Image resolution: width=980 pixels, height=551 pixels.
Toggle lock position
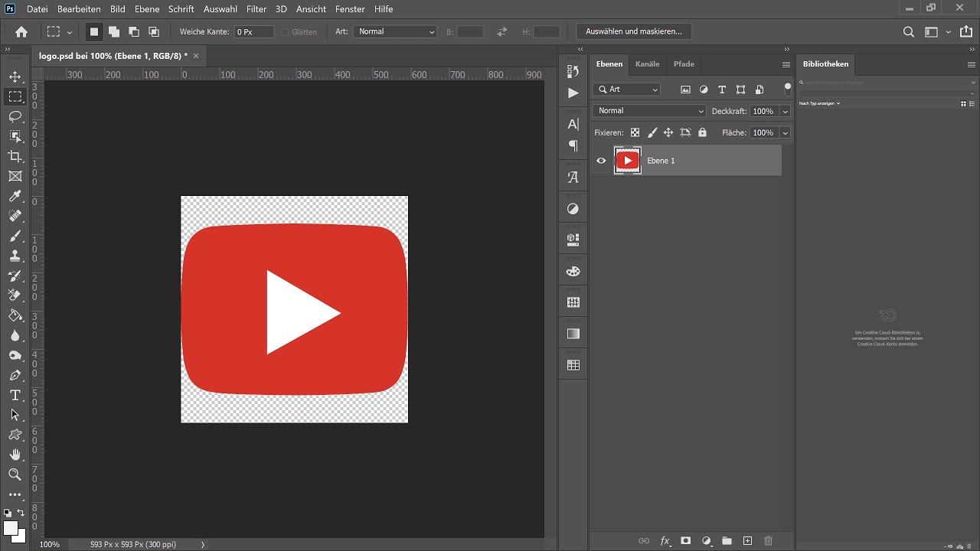click(668, 132)
